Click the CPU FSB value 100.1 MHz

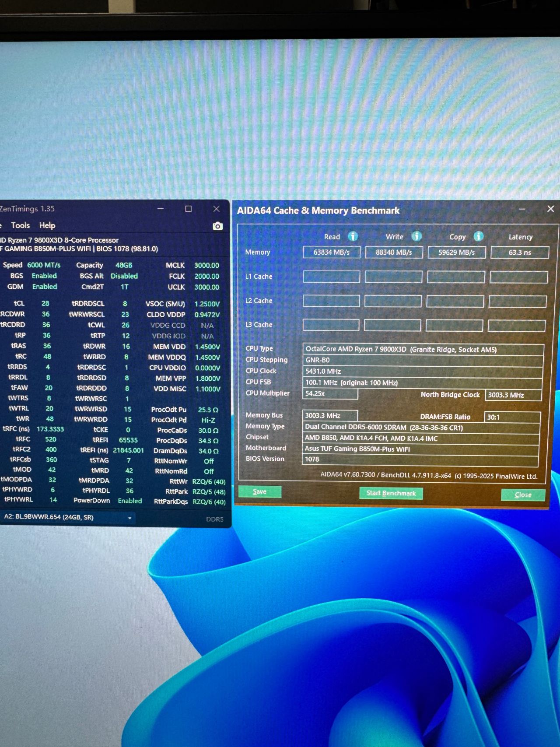tap(422, 383)
